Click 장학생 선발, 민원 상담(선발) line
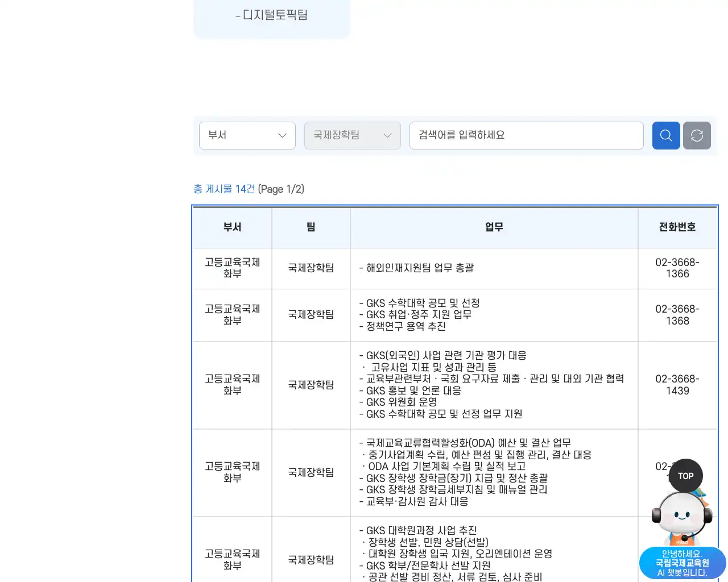 point(425,542)
